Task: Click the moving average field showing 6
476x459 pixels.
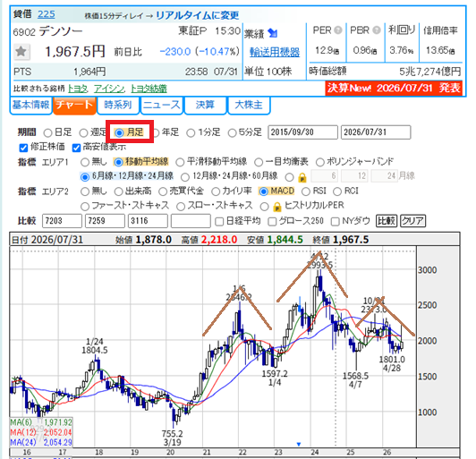Action: click(x=325, y=175)
